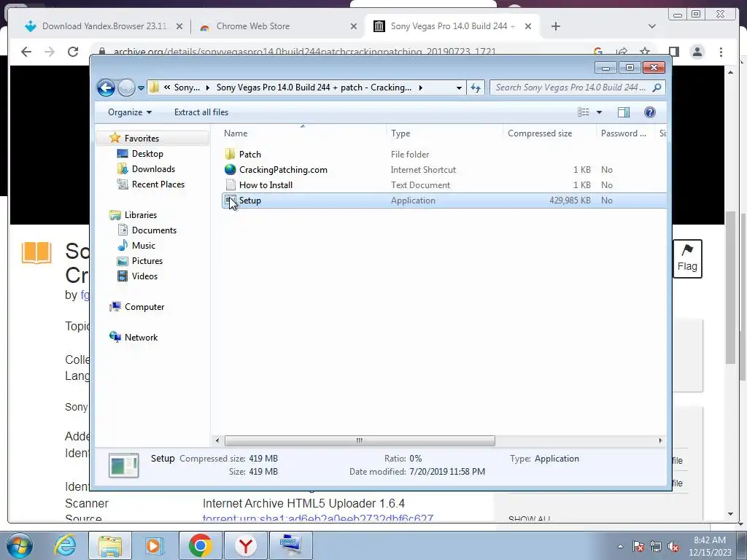Open the Organize menu
This screenshot has height=560, width=747.
(x=130, y=112)
